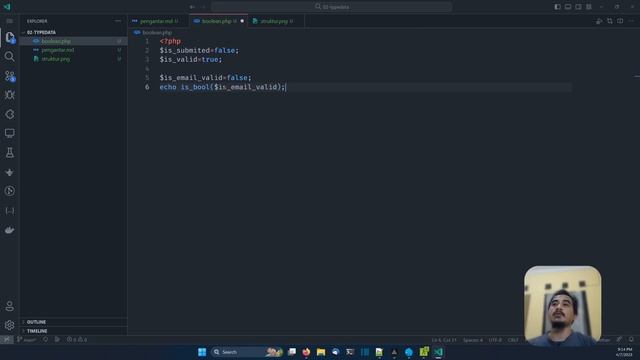This screenshot has height=360, width=640.
Task: Open the Remote Explorer monitor icon
Action: click(10, 133)
